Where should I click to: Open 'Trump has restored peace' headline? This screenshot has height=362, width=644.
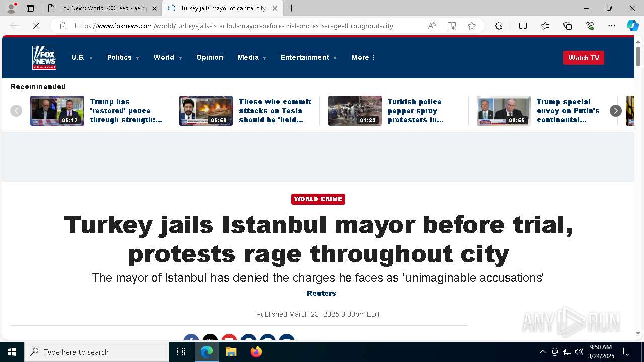(126, 111)
